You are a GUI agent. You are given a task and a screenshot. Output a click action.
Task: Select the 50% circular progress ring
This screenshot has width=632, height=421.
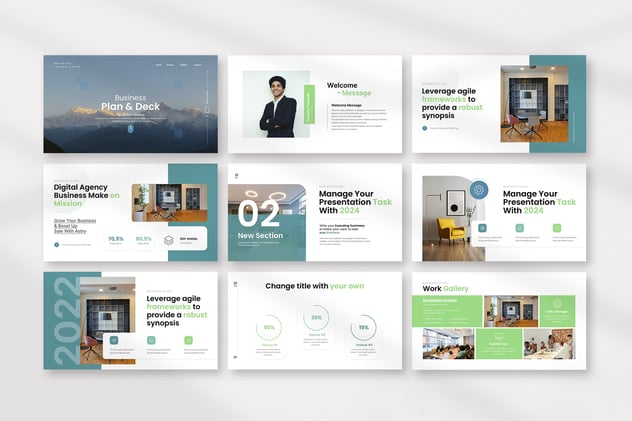[x=269, y=327]
